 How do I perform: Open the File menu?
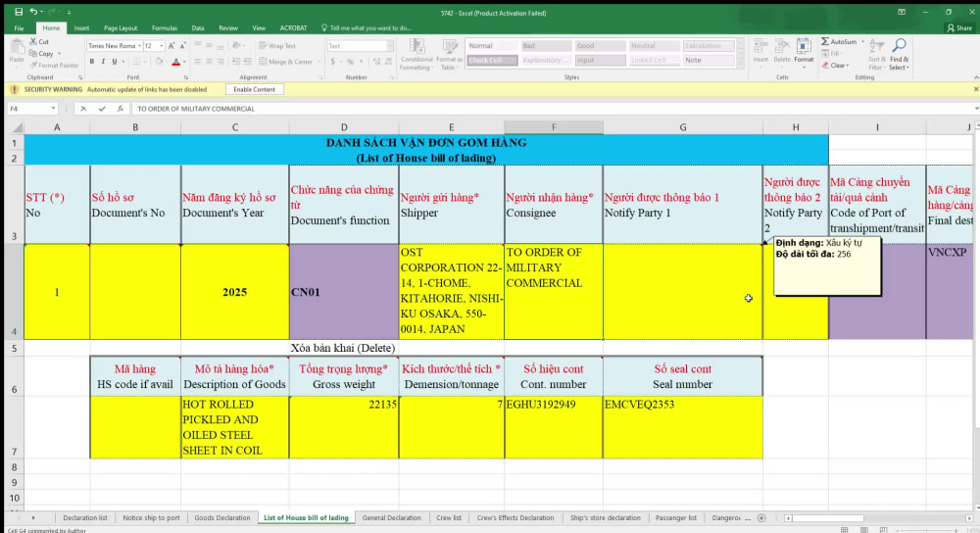point(19,28)
